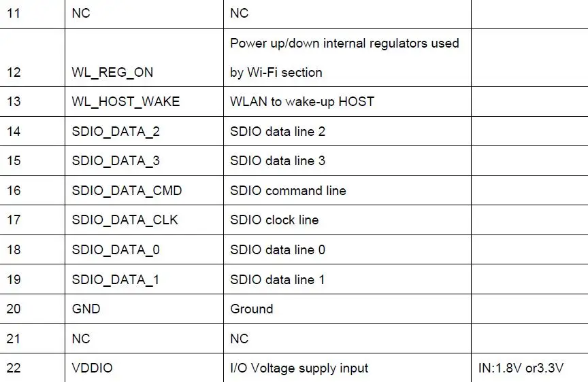This screenshot has width=588, height=382.
Task: Click the WL_REG_ON pin name cell
Action: coord(144,58)
